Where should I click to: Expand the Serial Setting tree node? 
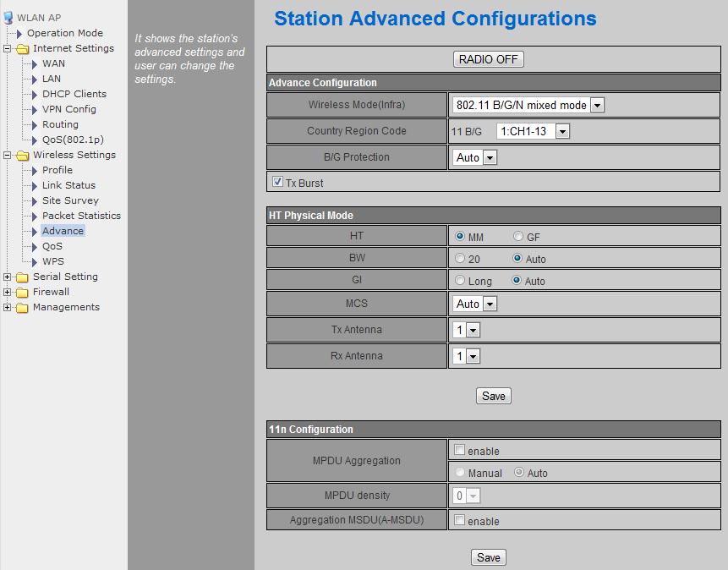point(7,277)
